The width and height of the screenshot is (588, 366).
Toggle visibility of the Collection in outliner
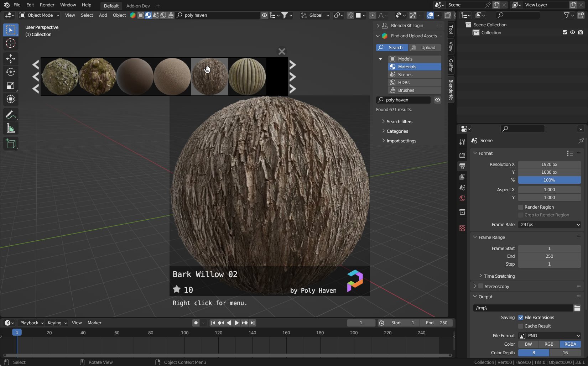(572, 32)
